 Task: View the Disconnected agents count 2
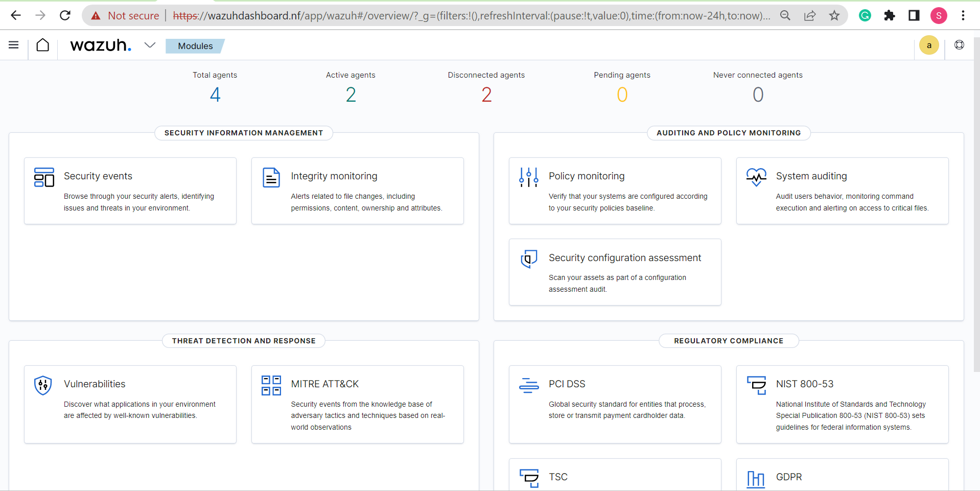[486, 95]
